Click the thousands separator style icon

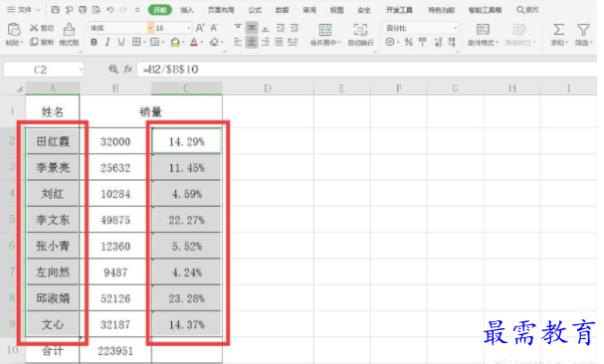[x=423, y=42]
